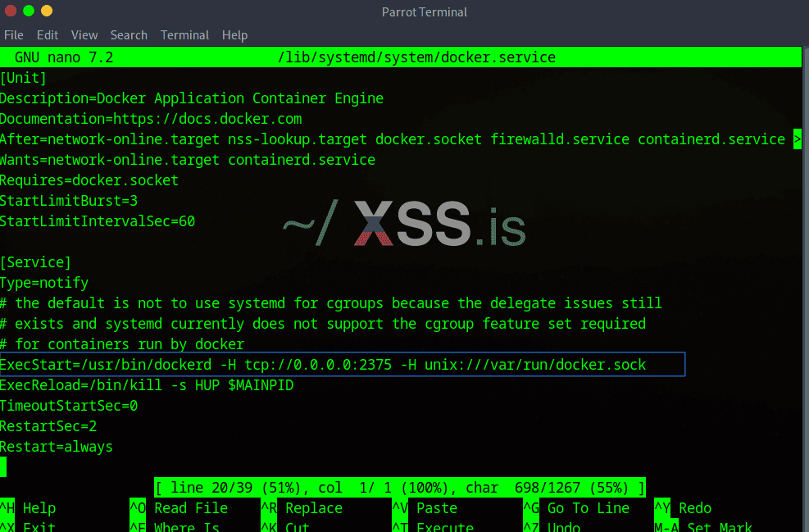
Task: Click the Restart=always line
Action: [x=57, y=447]
